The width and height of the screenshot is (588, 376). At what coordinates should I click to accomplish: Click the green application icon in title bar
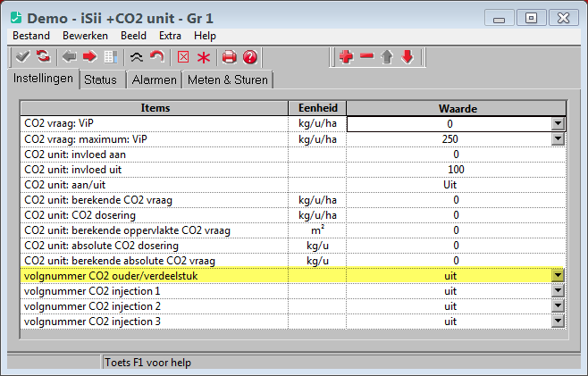pyautogui.click(x=16, y=18)
